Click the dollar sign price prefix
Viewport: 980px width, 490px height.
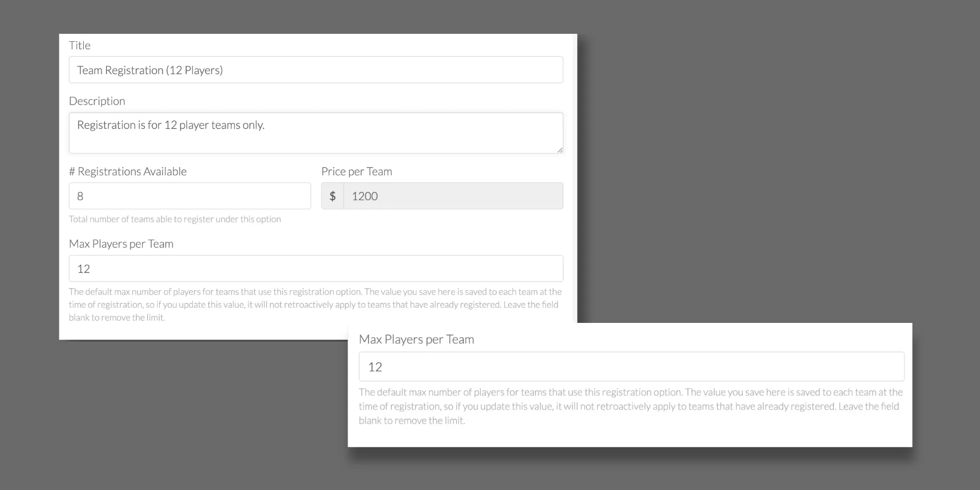click(333, 196)
